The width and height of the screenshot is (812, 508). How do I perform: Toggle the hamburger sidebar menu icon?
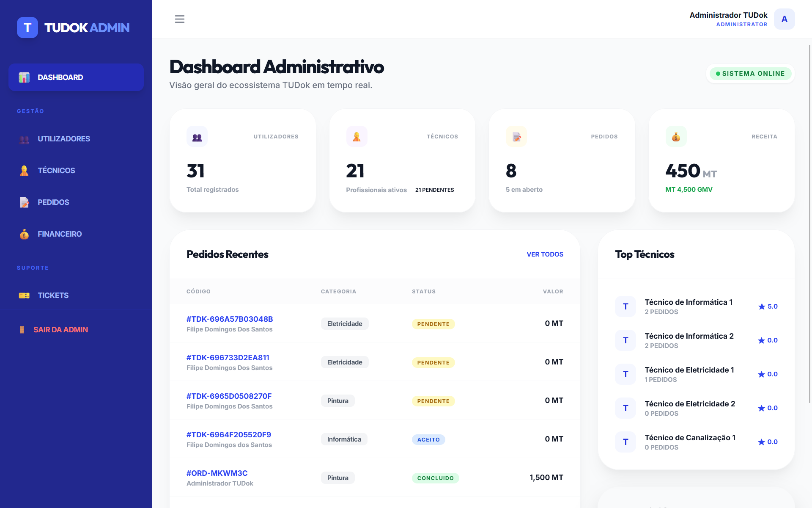pyautogui.click(x=180, y=19)
